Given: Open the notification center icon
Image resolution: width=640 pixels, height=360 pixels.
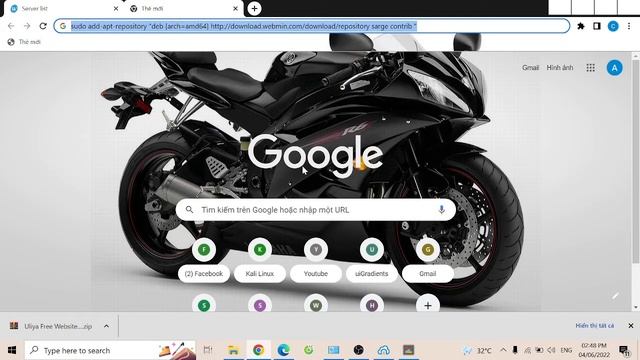Looking at the screenshot, I should coord(624,350).
